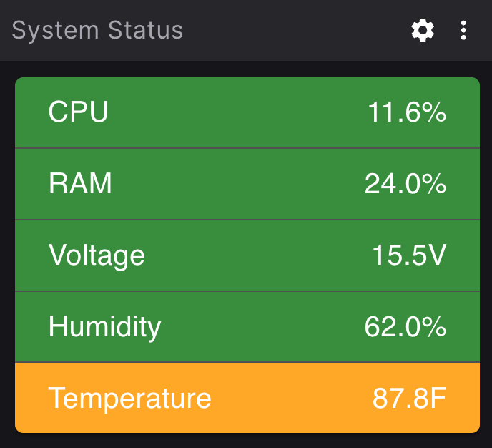Viewport: 492px width, 448px height.
Task: Open the three-dot more options menu
Action: coord(464,30)
